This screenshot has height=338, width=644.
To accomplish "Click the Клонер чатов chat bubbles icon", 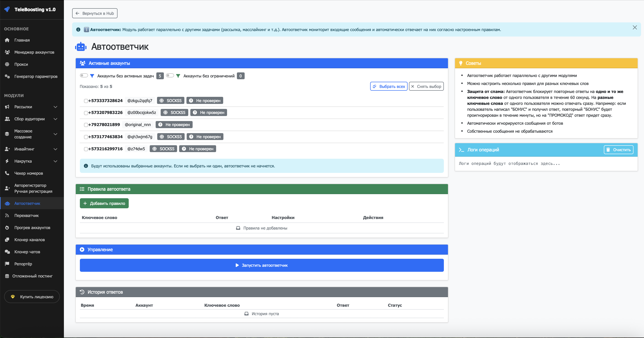I will (7, 252).
